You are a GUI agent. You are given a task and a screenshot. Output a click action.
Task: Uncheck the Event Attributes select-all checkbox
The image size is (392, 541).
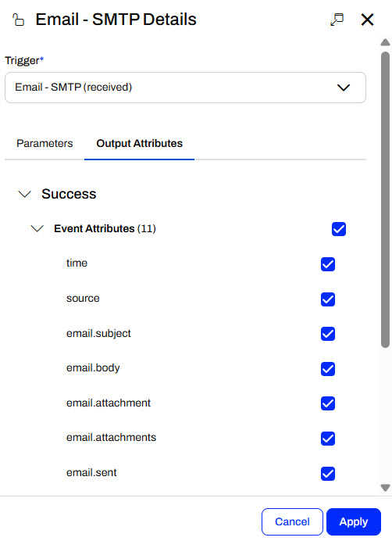[339, 229]
